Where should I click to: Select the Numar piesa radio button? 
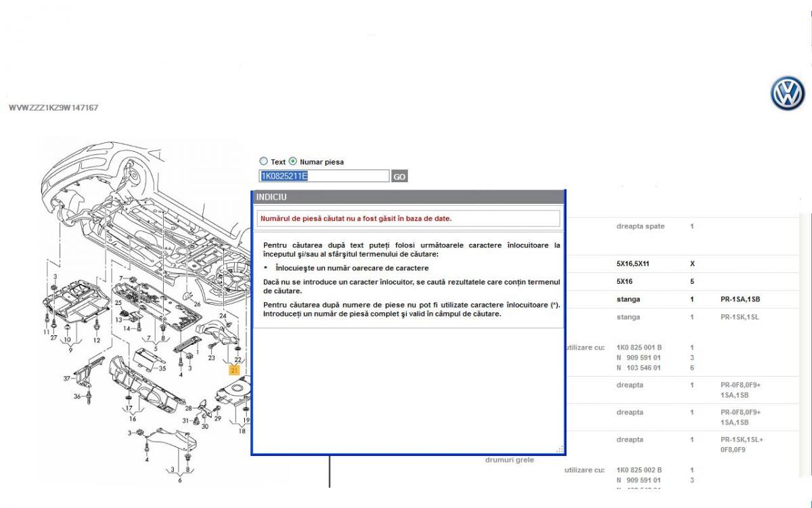tap(293, 162)
